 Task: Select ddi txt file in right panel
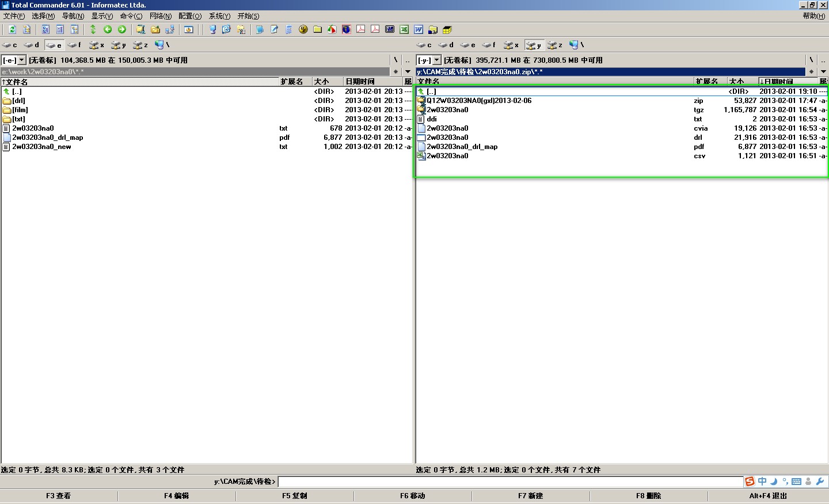[622, 119]
